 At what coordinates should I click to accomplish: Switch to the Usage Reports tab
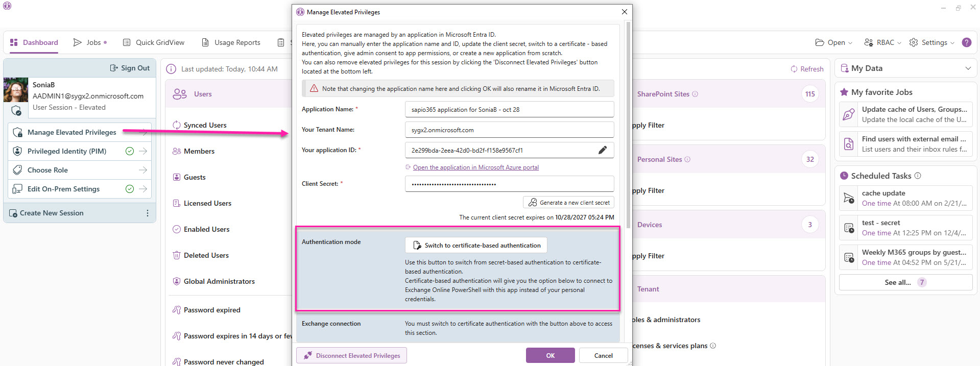[x=231, y=42]
